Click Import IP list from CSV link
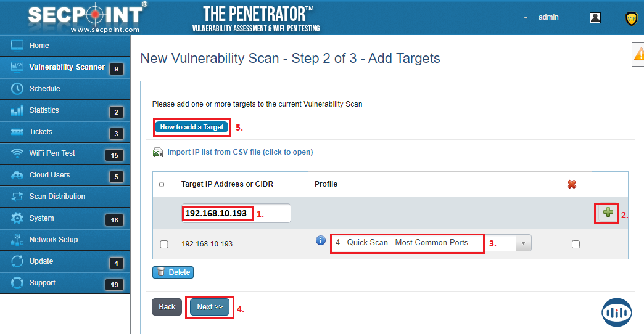The image size is (644, 334). 240,152
